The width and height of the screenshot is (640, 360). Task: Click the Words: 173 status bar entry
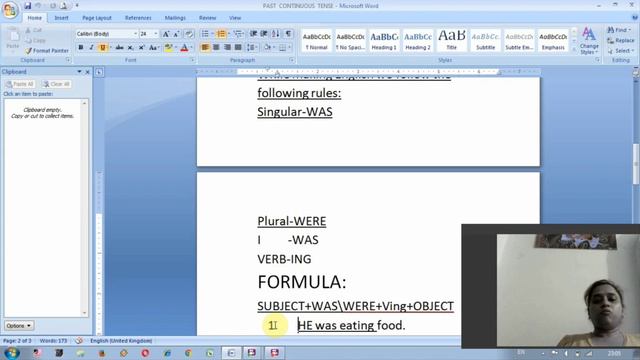coord(53,340)
